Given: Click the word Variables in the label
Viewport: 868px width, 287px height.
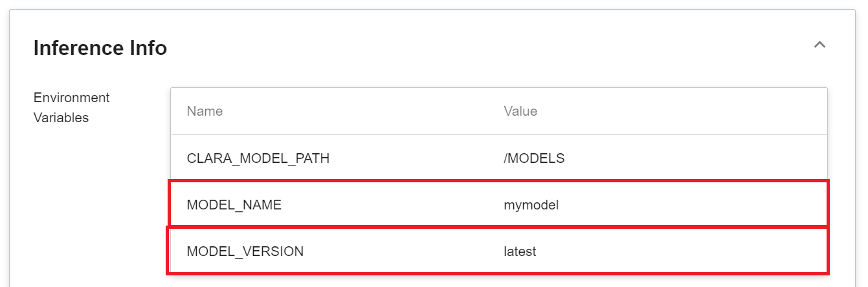Looking at the screenshot, I should (61, 118).
